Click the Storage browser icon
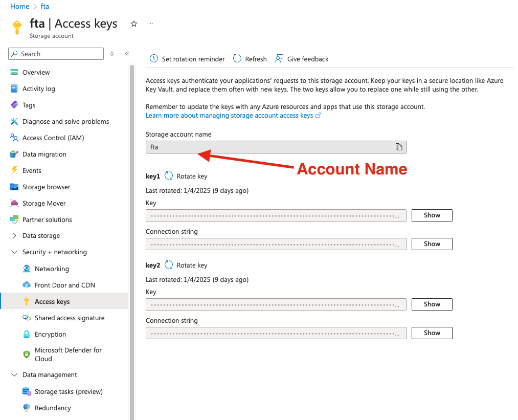The width and height of the screenshot is (518, 420). pyautogui.click(x=14, y=187)
